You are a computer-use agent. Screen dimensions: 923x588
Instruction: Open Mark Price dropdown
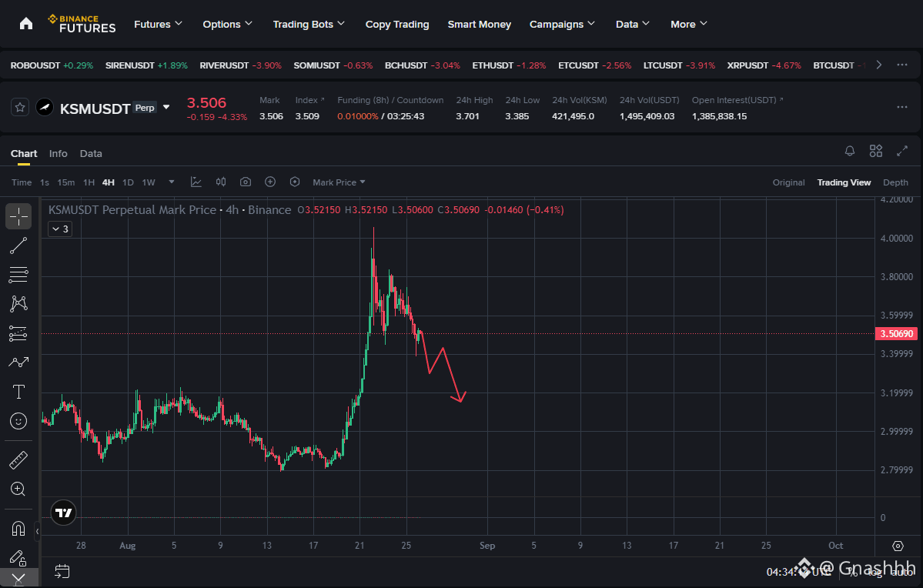[x=339, y=182]
